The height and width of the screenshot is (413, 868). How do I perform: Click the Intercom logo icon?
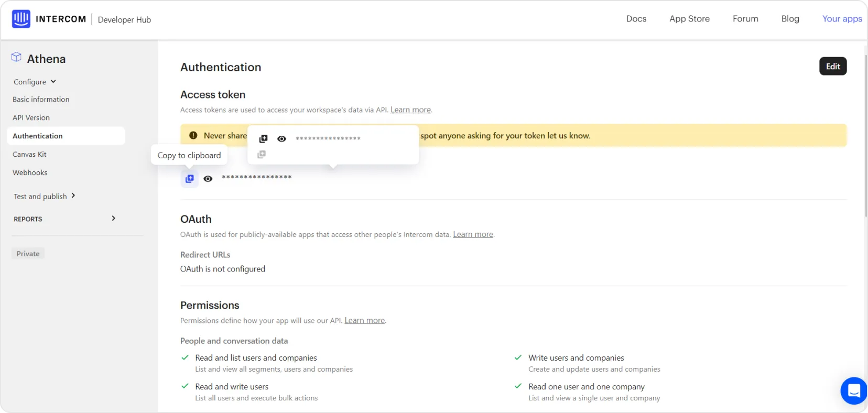click(21, 19)
